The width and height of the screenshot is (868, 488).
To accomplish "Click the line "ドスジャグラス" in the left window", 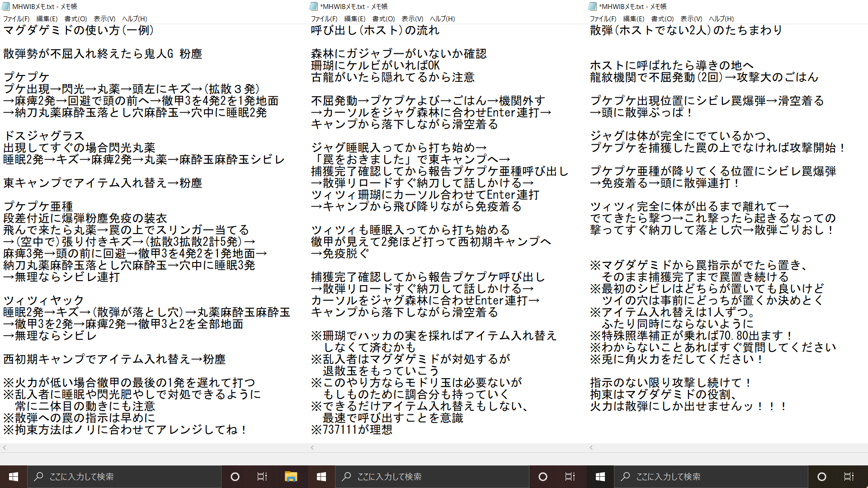I will coord(44,136).
